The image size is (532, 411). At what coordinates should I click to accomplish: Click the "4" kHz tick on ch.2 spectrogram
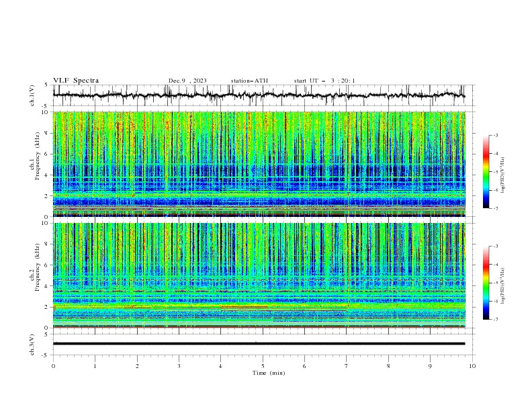click(47, 286)
